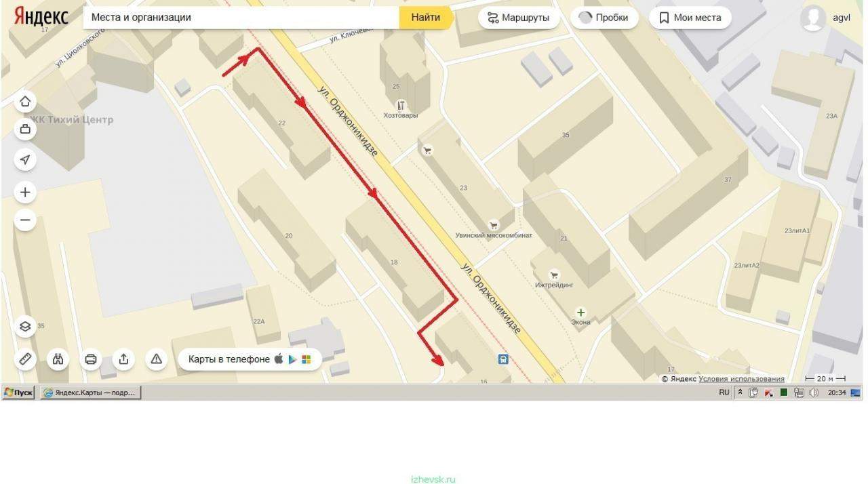
Task: Click the Найти search button
Action: (425, 18)
